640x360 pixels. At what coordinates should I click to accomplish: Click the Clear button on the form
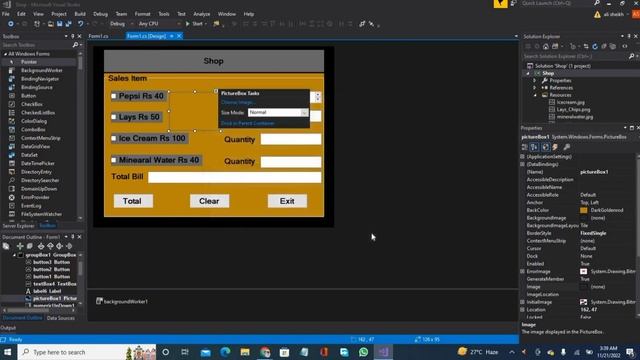point(209,201)
